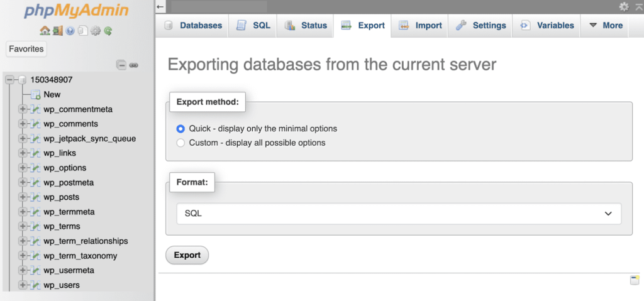The image size is (644, 301).
Task: Open the wp_comments table
Action: [70, 124]
